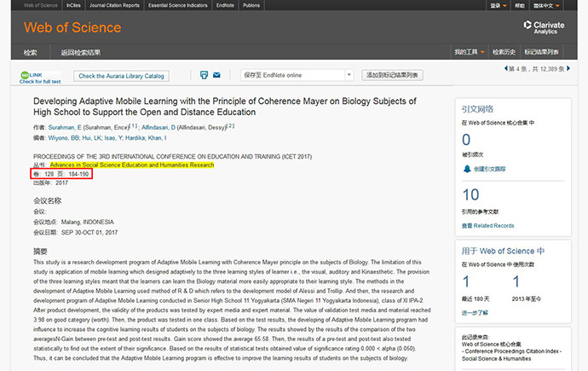Click 检索 in the navigation bar
This screenshot has height=371, width=588.
point(30,53)
